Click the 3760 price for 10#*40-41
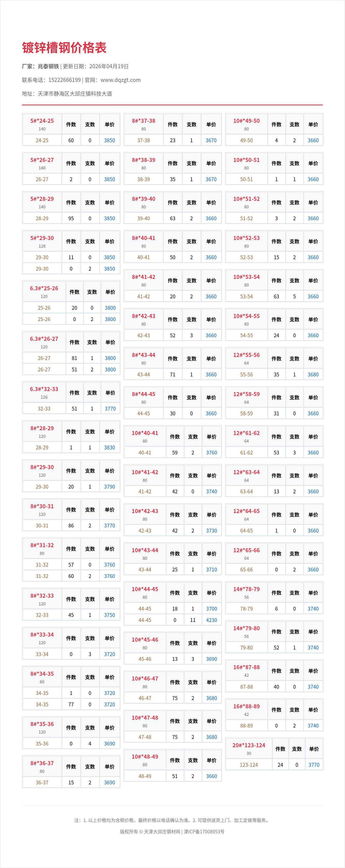Viewport: 345px width, 868px height. [x=212, y=452]
